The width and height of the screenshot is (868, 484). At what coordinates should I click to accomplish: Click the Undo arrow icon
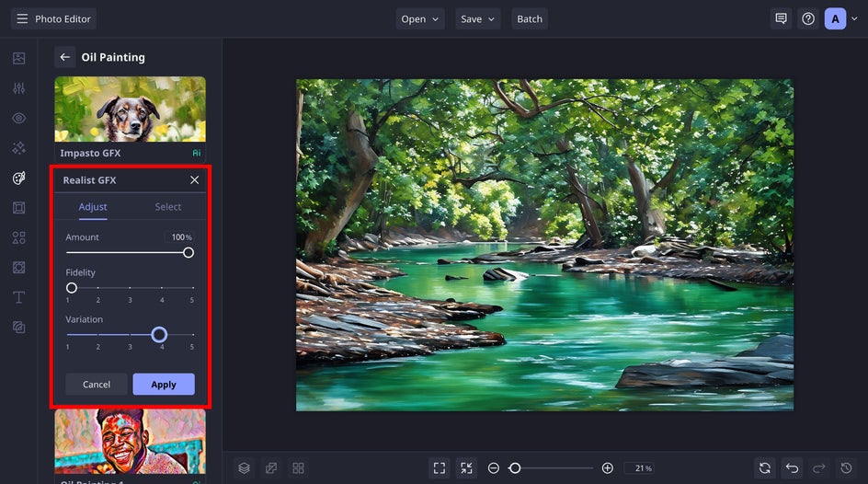pyautogui.click(x=792, y=468)
